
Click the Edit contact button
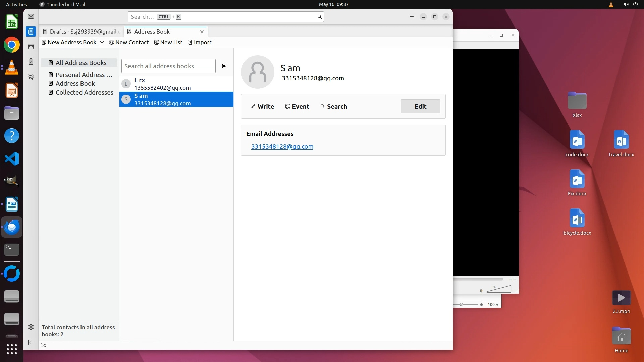coord(420,106)
